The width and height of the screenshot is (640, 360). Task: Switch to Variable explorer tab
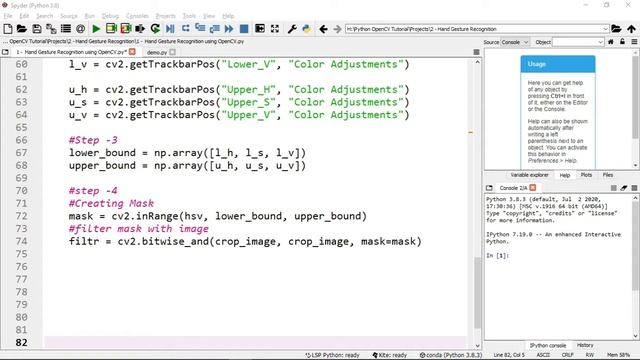coord(529,175)
